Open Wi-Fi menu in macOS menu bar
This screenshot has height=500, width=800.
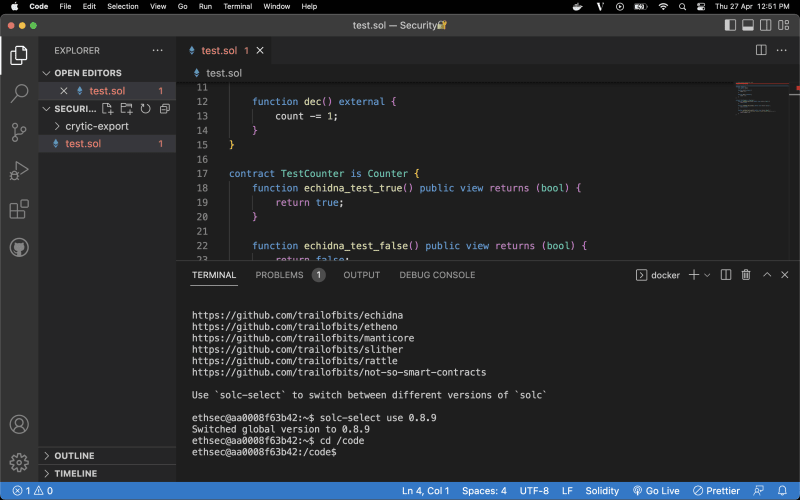[x=663, y=7]
